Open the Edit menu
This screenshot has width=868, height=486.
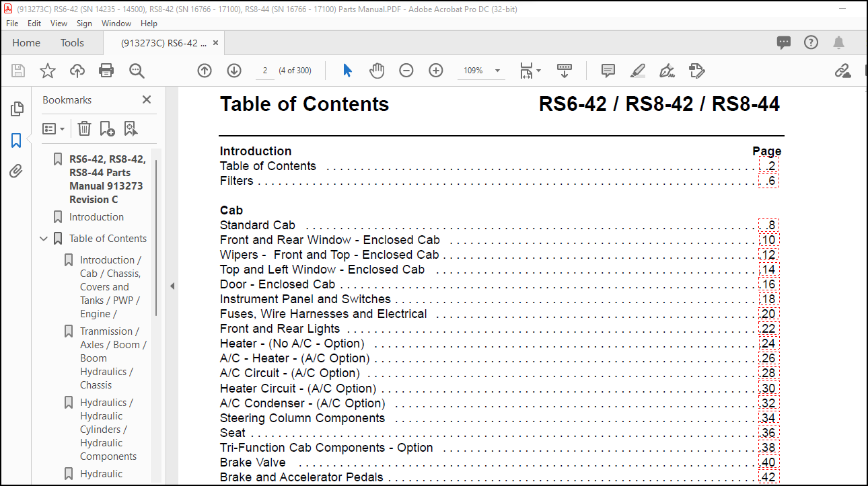point(34,23)
